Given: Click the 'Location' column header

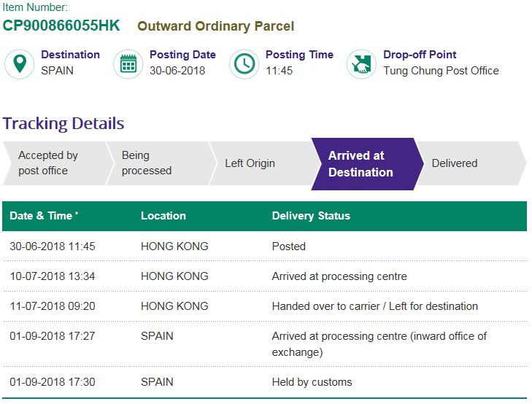Looking at the screenshot, I should [163, 216].
